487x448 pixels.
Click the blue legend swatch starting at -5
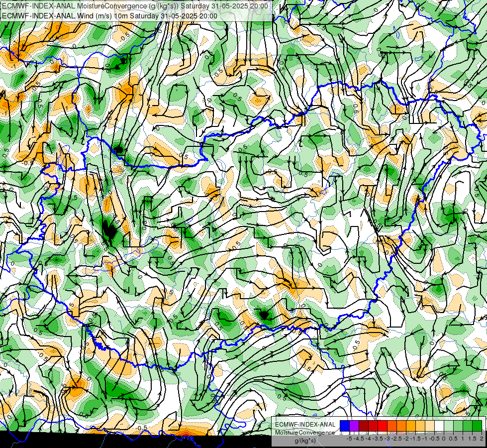[345, 426]
